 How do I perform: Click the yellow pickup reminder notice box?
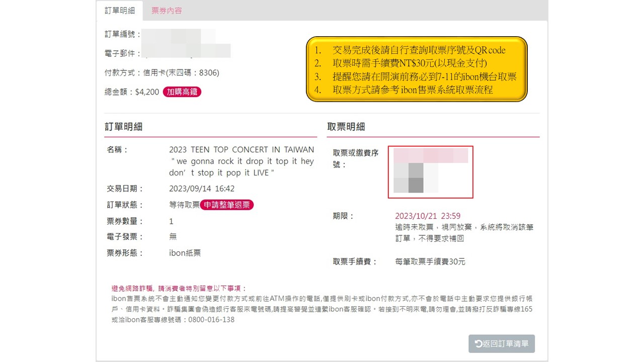[x=416, y=69]
